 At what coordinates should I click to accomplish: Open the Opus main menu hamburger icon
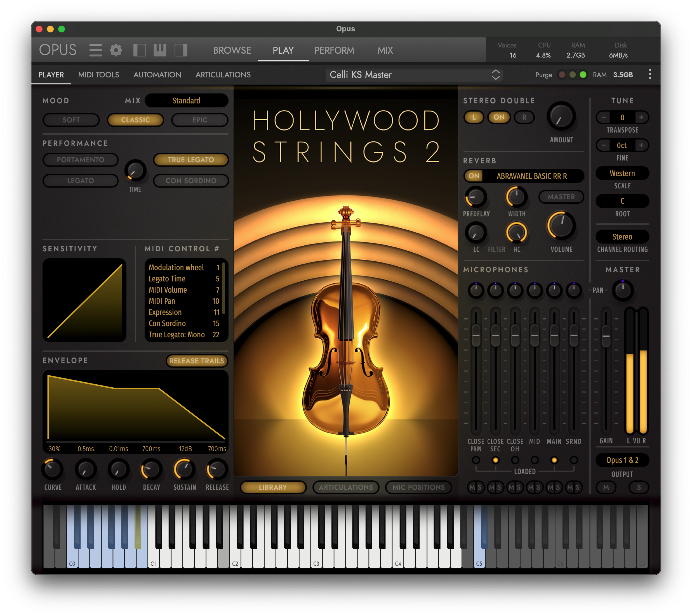pos(95,50)
